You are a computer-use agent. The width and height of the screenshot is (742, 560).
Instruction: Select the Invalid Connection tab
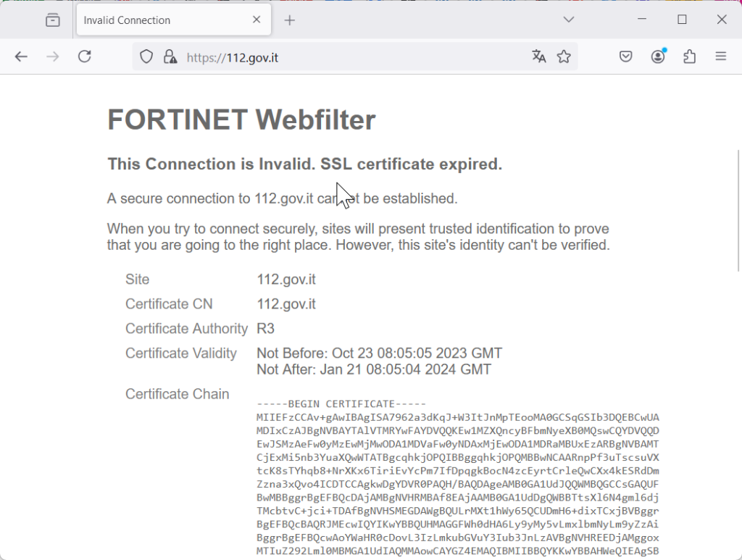point(163,20)
